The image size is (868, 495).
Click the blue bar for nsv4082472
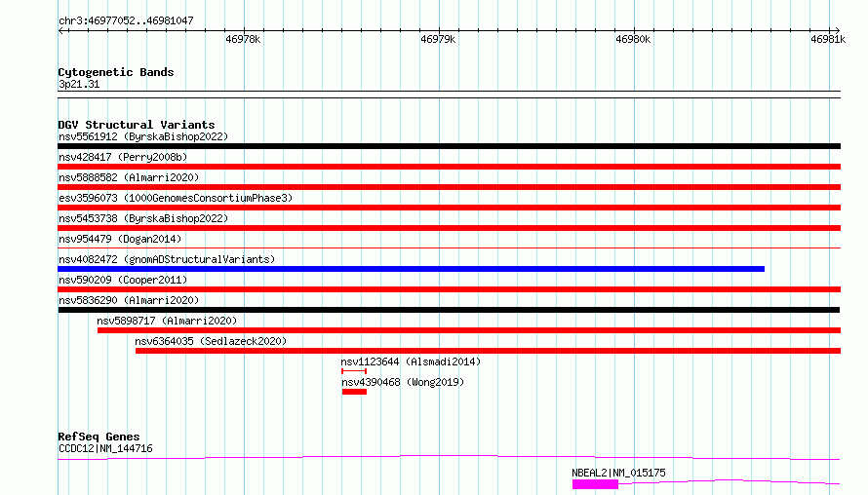[x=411, y=269]
